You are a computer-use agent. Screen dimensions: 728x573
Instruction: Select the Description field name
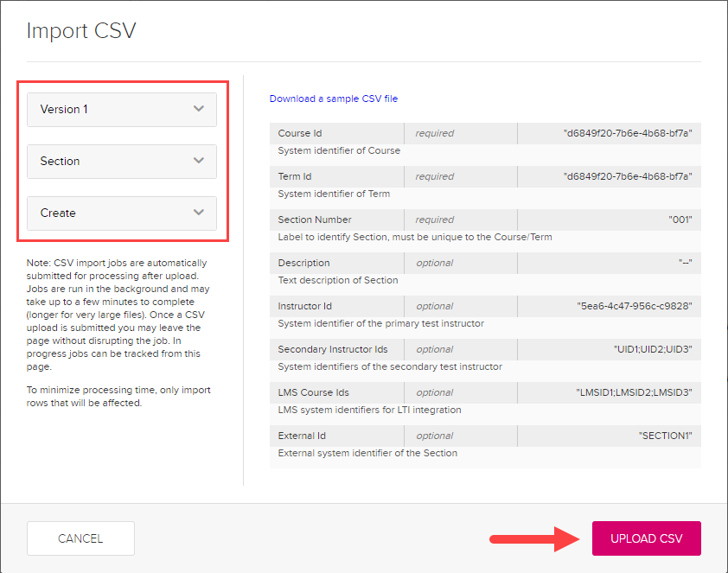(x=303, y=263)
